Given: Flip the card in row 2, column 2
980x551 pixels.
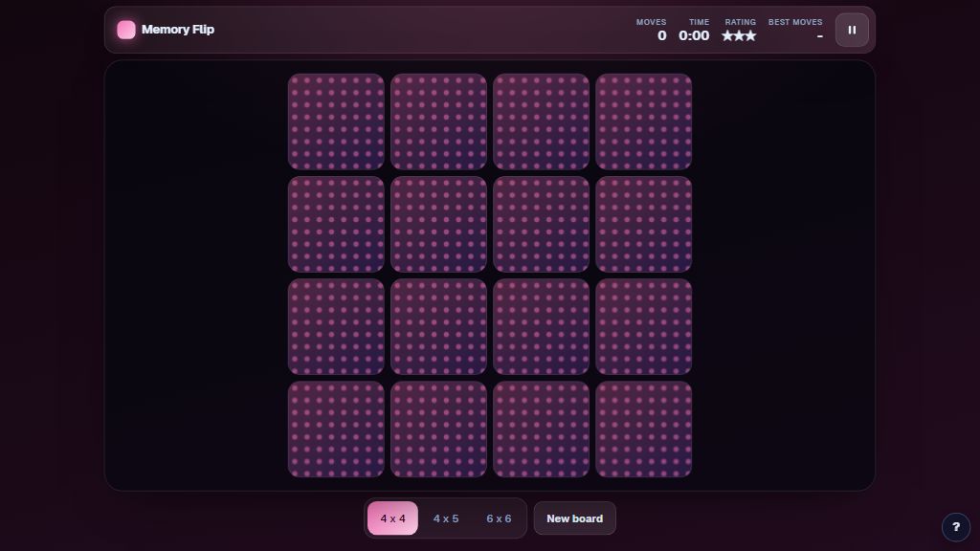Looking at the screenshot, I should pos(438,224).
